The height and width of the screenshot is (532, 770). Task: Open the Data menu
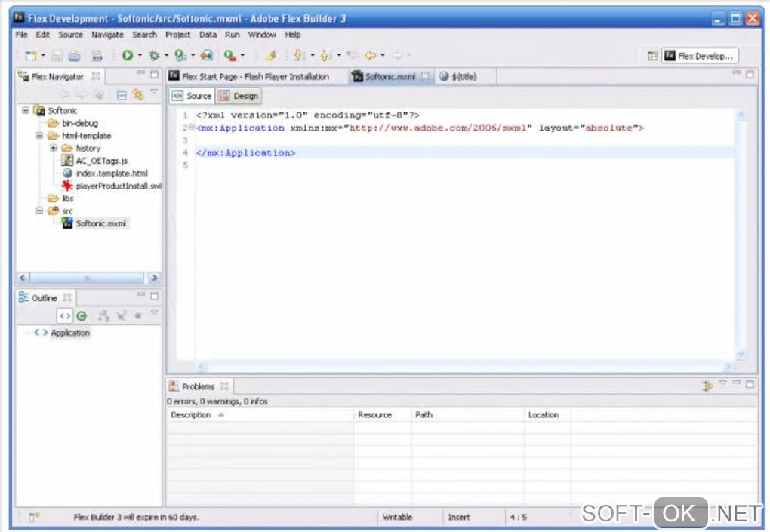pos(208,35)
